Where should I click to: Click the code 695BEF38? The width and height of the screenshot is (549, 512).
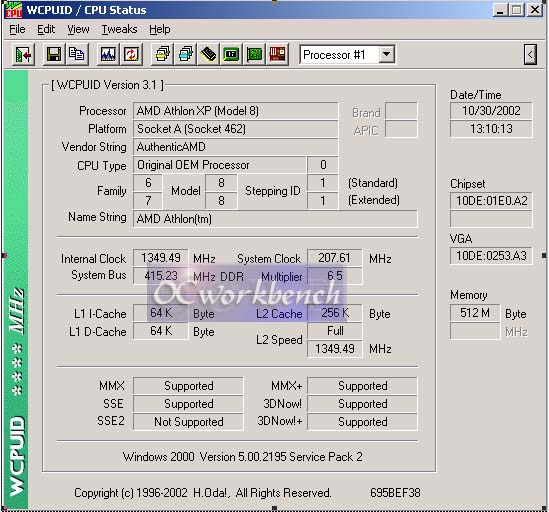(395, 493)
